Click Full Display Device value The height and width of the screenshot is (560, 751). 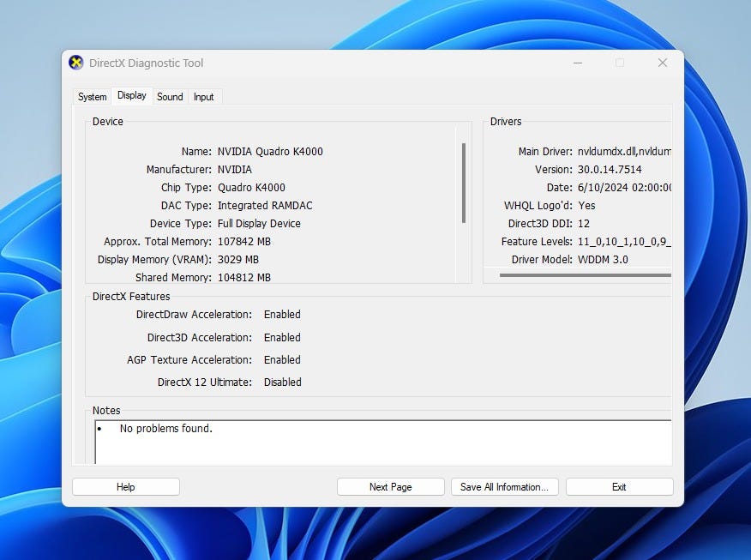point(259,224)
